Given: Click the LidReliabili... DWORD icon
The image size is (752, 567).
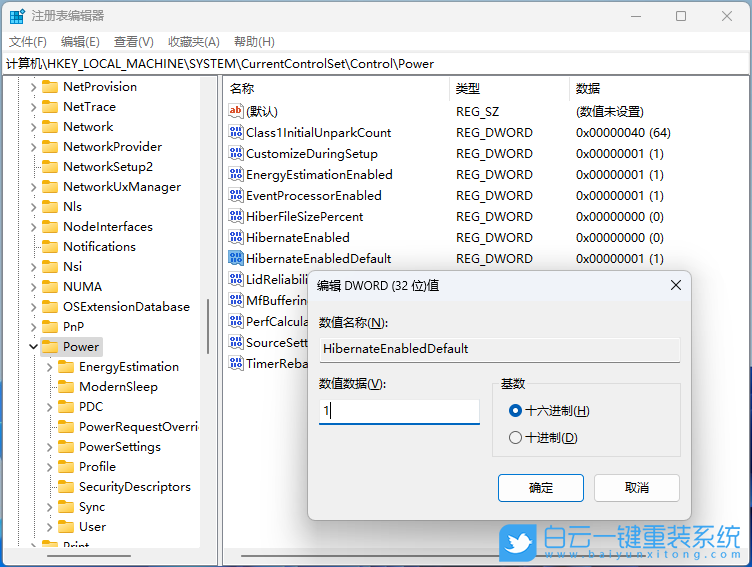Looking at the screenshot, I should tap(235, 279).
